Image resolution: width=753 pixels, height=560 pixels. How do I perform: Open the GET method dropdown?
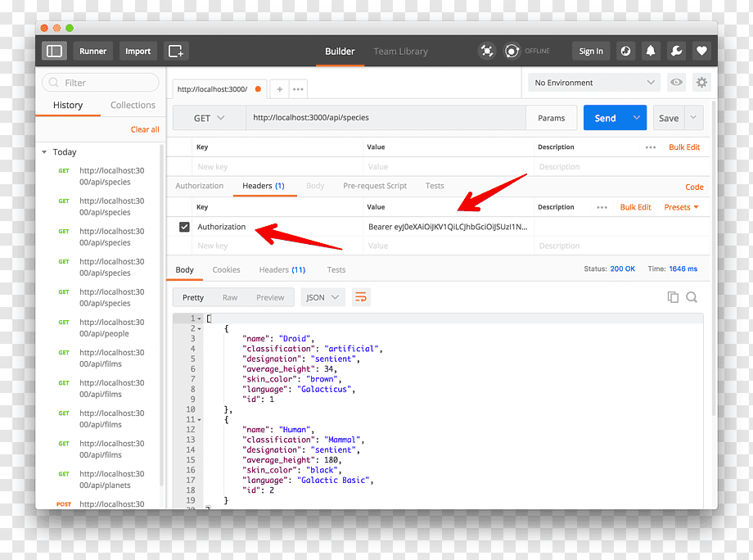[x=209, y=118]
